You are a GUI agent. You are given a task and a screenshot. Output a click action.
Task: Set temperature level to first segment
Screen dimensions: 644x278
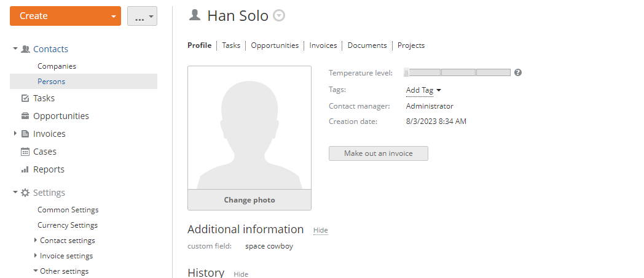[x=425, y=72]
